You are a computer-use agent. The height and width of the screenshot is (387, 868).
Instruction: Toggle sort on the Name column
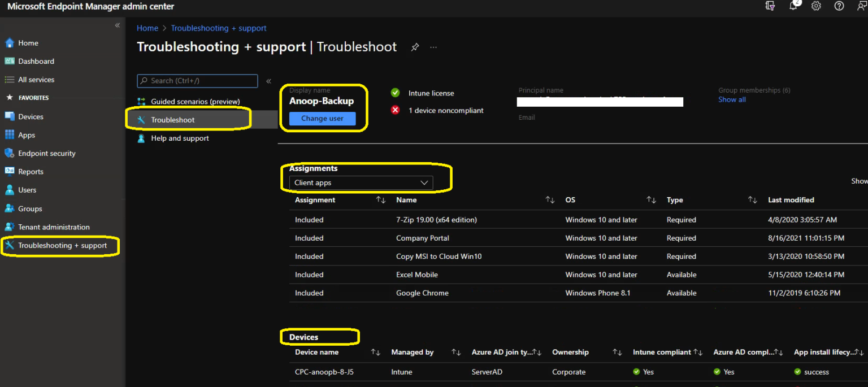point(549,199)
